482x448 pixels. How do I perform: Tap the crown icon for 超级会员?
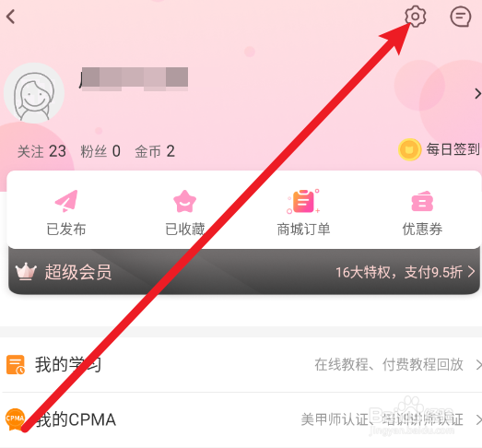point(26,271)
